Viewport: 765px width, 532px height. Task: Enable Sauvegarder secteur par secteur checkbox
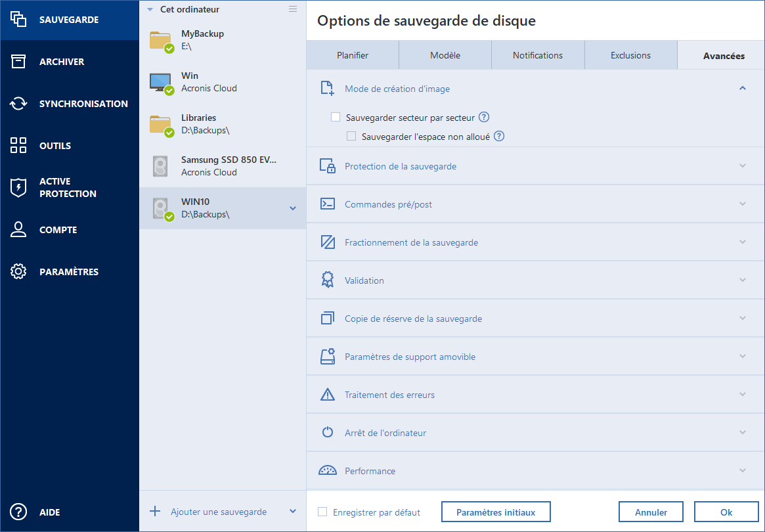(336, 118)
